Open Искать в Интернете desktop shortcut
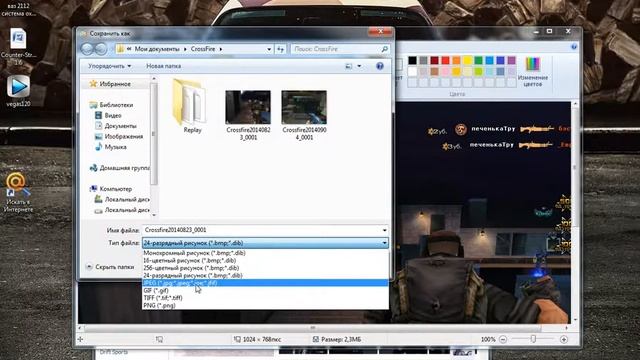 (17, 193)
